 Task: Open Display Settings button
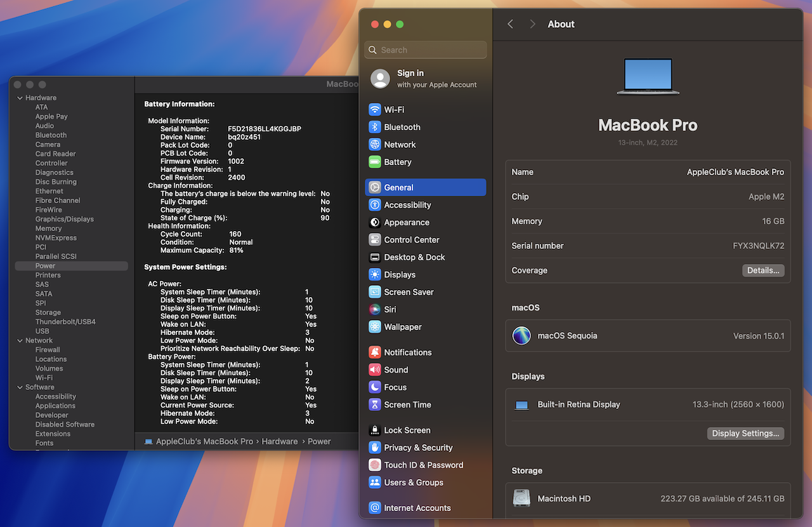[x=745, y=434]
